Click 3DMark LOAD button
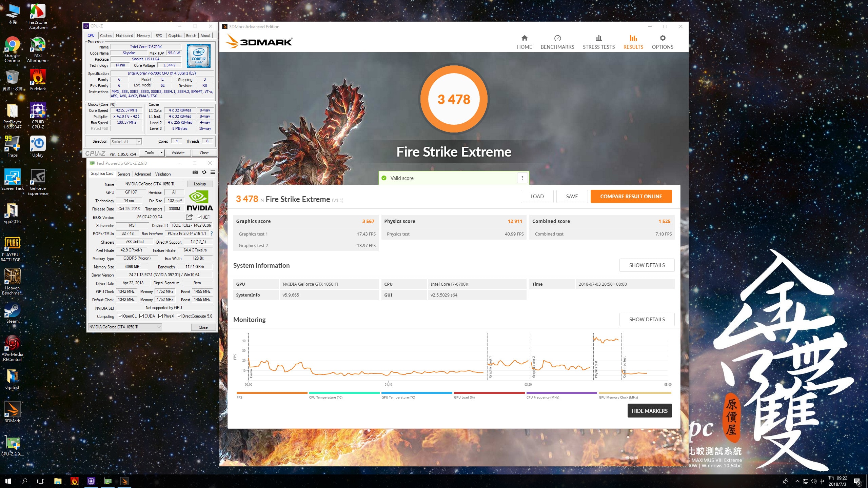Viewport: 868px width, 488px height. (537, 196)
